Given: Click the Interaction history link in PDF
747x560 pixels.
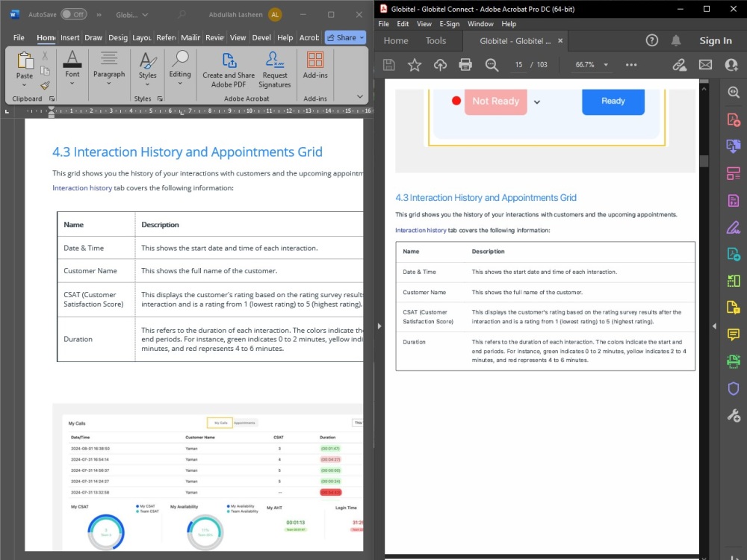Looking at the screenshot, I should click(x=421, y=230).
